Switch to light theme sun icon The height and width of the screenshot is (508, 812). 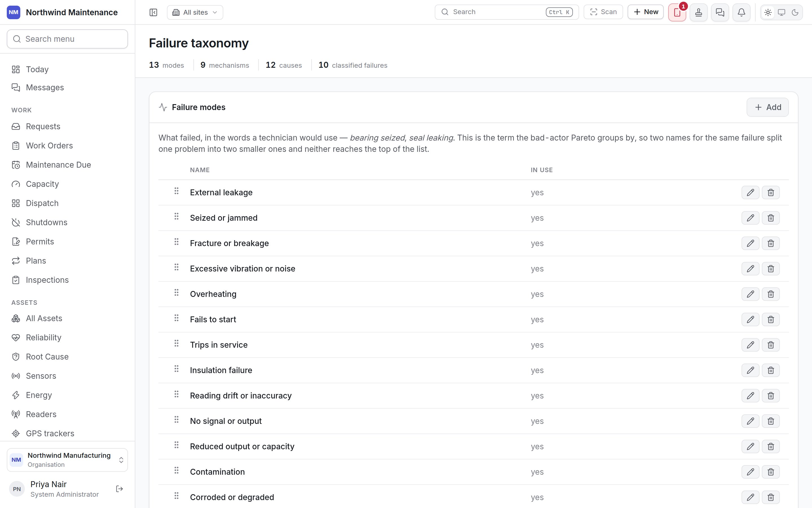[x=768, y=12]
